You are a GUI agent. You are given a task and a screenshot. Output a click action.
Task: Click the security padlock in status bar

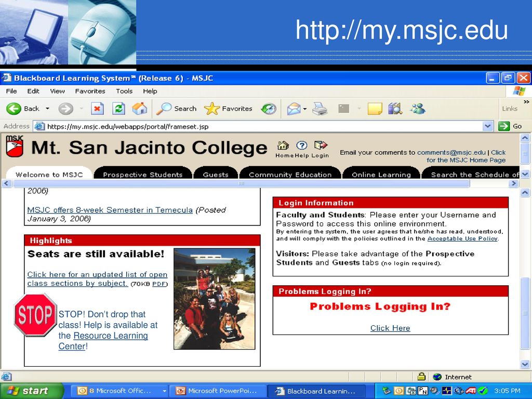pos(421,376)
